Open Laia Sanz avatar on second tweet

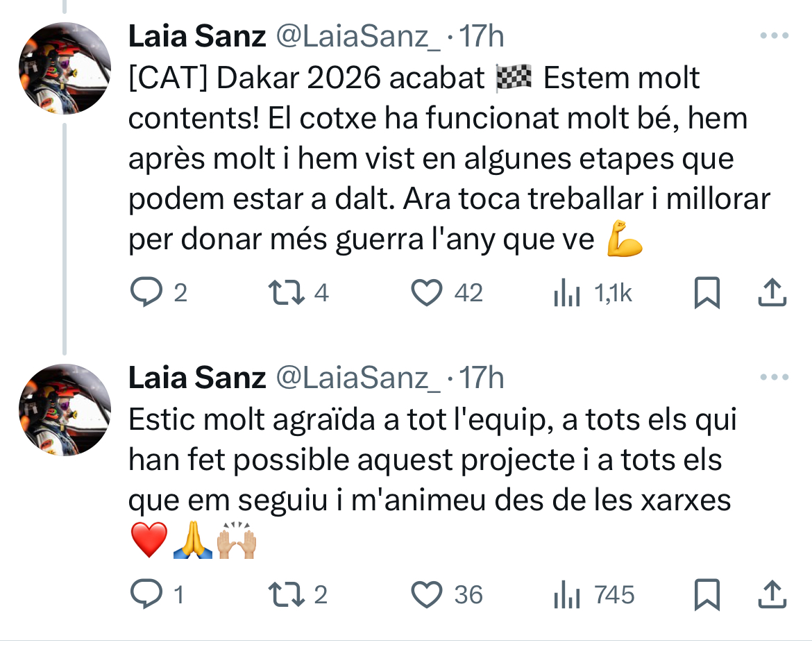[x=65, y=410]
